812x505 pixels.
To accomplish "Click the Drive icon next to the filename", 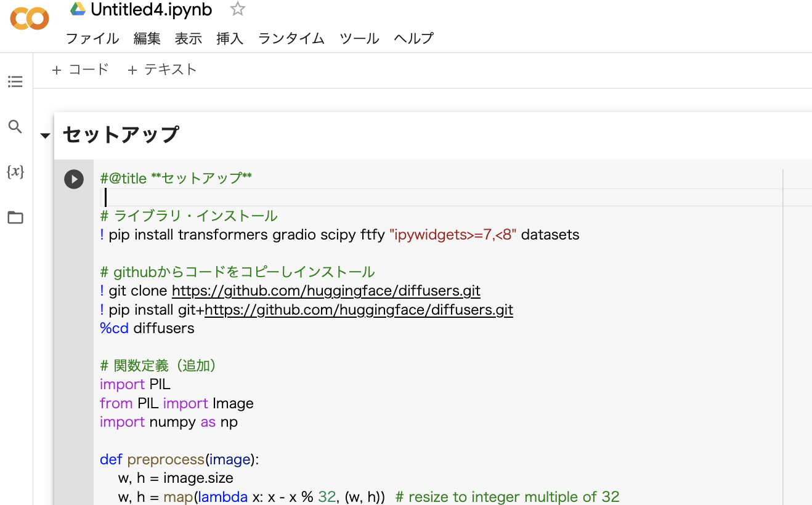I will [78, 9].
